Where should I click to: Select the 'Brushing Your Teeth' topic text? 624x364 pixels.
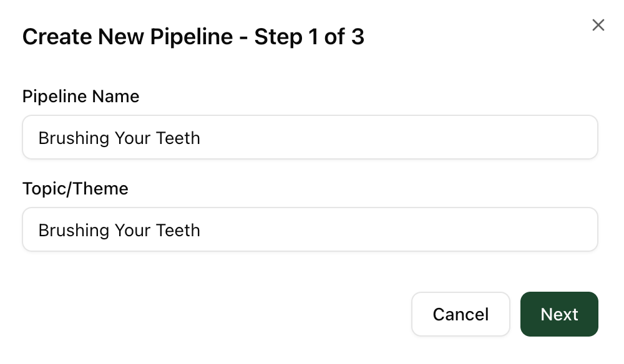pos(119,230)
